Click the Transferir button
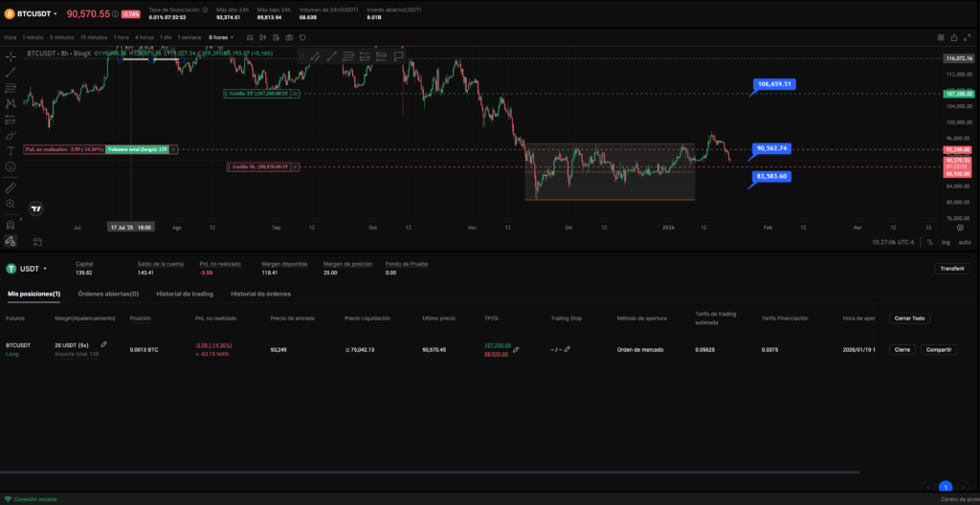The height and width of the screenshot is (505, 980). 951,269
